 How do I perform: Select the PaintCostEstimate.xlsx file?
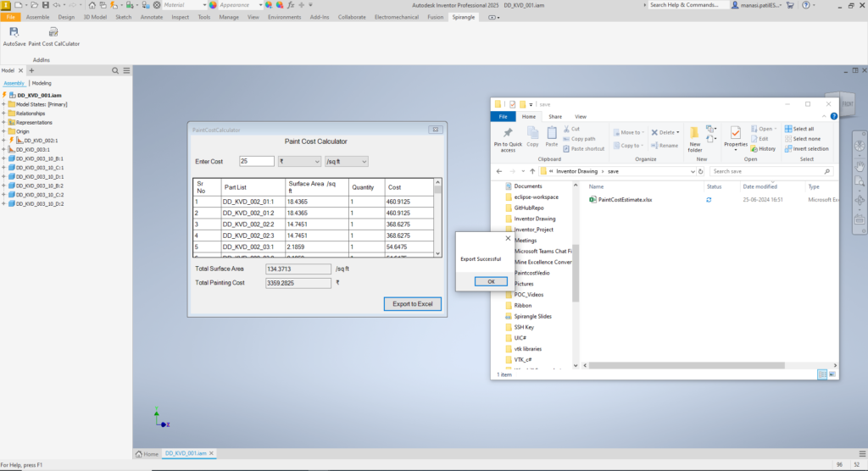(625, 200)
